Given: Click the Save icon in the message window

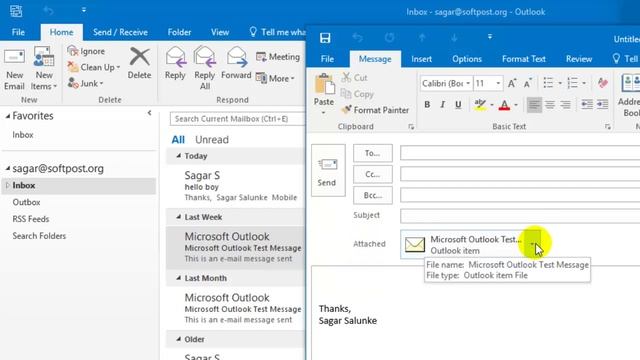Looking at the screenshot, I should pos(325,38).
